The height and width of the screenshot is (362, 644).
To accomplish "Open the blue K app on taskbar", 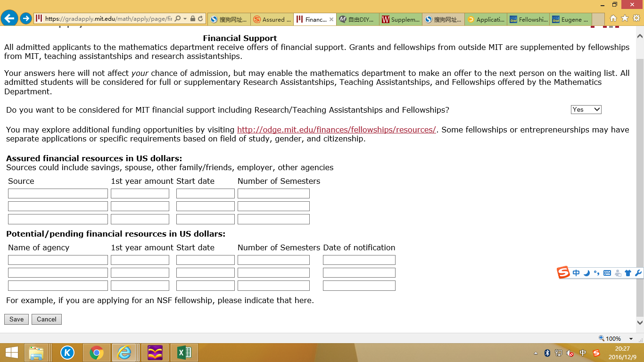I will click(67, 353).
